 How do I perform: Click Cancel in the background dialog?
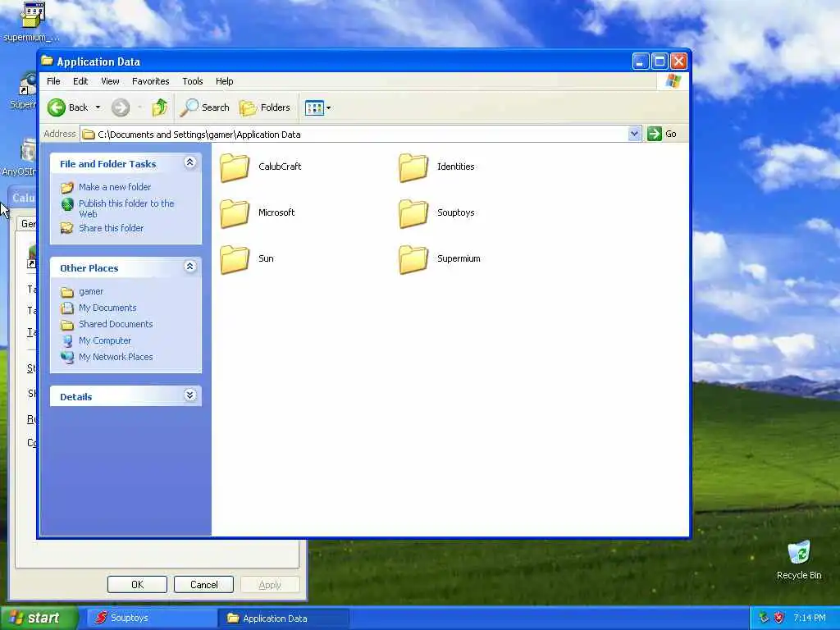[x=203, y=584]
